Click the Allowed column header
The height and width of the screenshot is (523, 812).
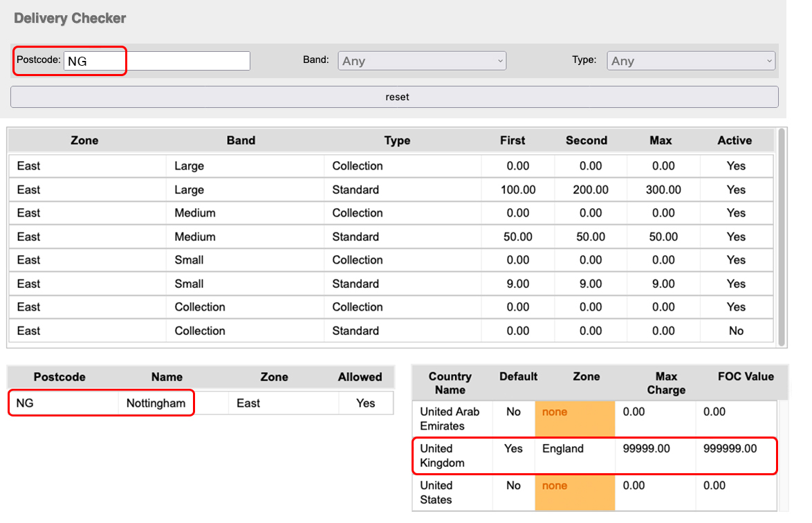360,377
